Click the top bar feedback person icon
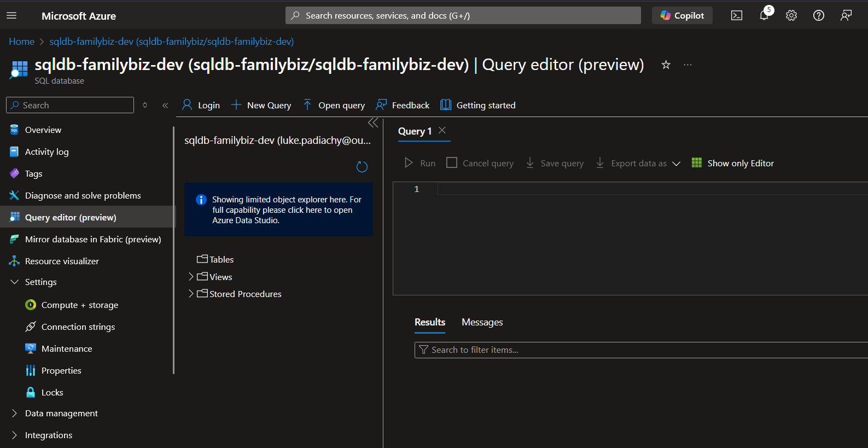 [x=846, y=16]
